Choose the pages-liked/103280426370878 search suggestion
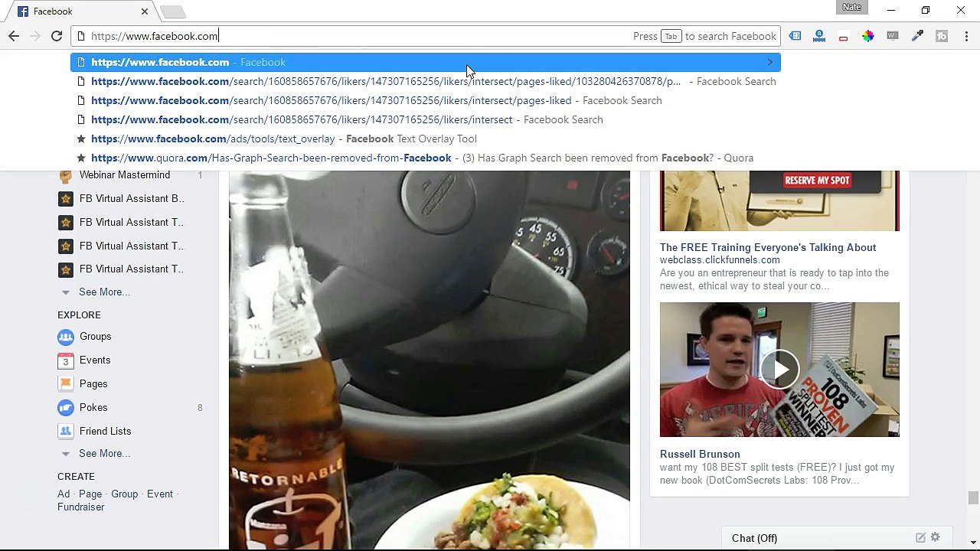The height and width of the screenshot is (551, 980). pyautogui.click(x=426, y=81)
